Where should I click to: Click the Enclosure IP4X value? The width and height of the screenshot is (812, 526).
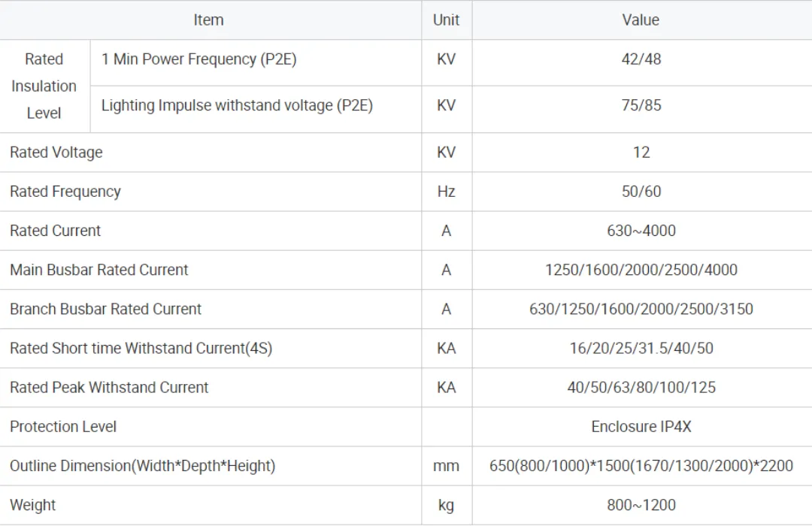pyautogui.click(x=641, y=426)
